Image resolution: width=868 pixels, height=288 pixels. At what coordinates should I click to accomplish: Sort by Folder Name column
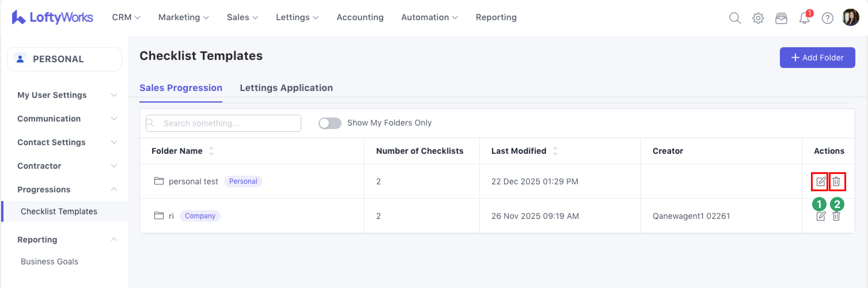tap(211, 151)
